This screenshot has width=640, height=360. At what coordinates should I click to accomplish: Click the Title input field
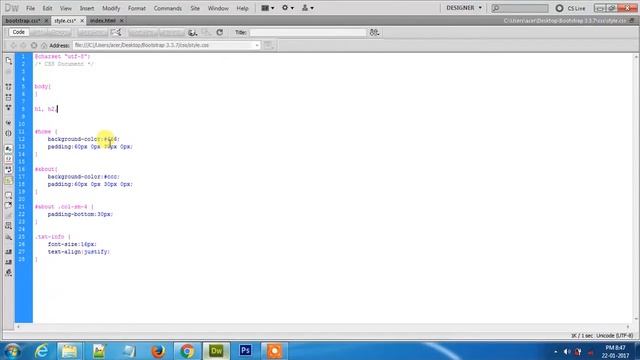click(x=308, y=32)
